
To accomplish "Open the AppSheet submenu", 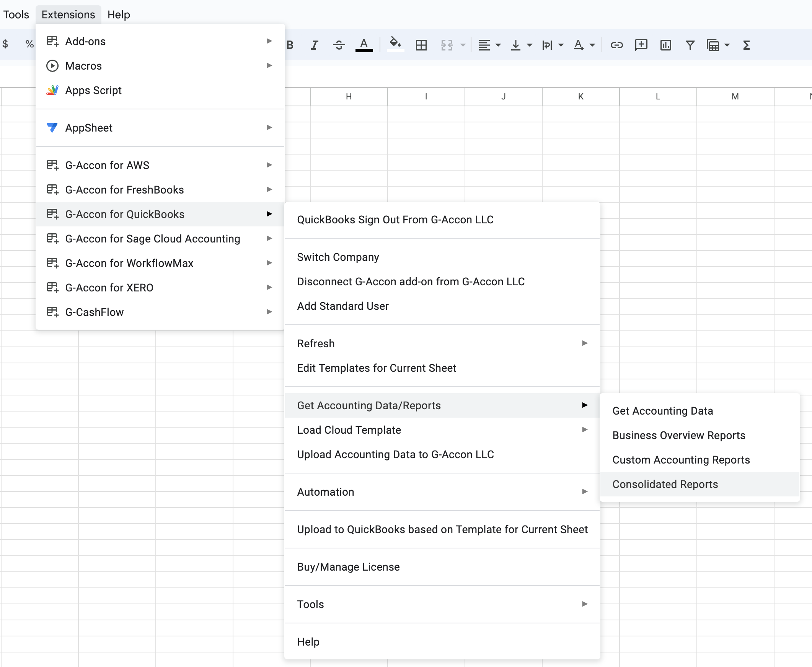I will [x=160, y=128].
